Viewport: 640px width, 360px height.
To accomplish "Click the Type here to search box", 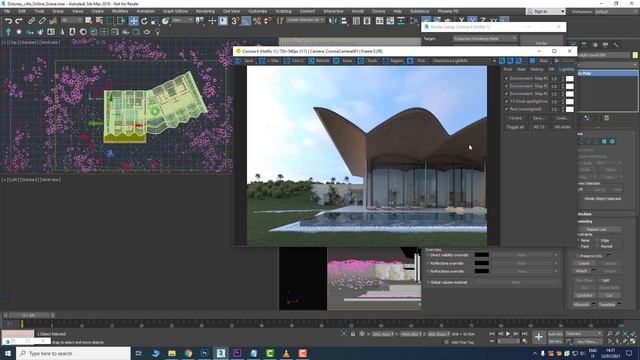I will tap(73, 353).
